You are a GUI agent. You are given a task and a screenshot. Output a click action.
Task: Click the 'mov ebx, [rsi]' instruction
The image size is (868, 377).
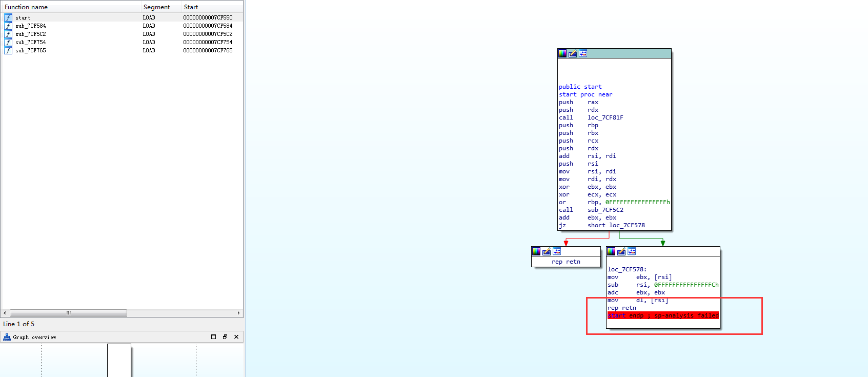pos(640,277)
